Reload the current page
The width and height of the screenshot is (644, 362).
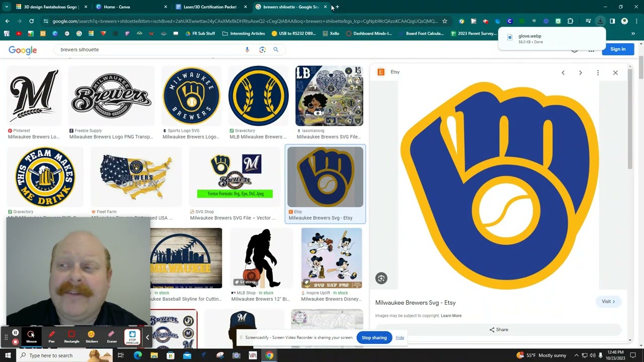[x=31, y=21]
